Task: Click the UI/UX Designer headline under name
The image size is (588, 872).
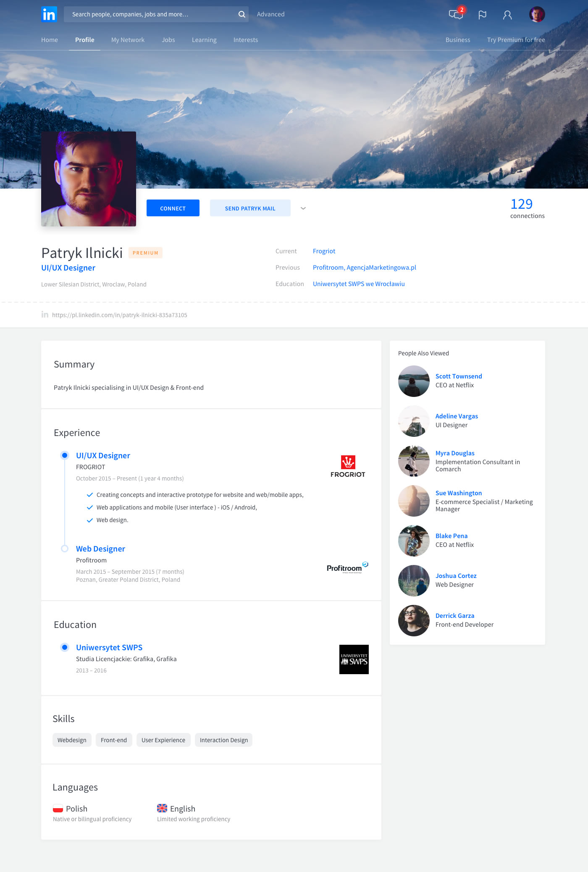Action: point(68,268)
